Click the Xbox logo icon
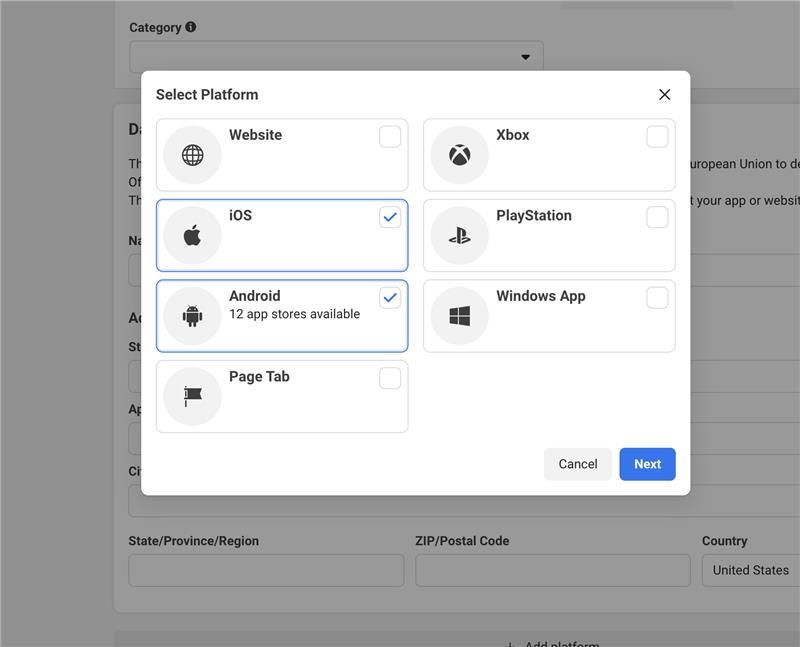 (x=460, y=155)
